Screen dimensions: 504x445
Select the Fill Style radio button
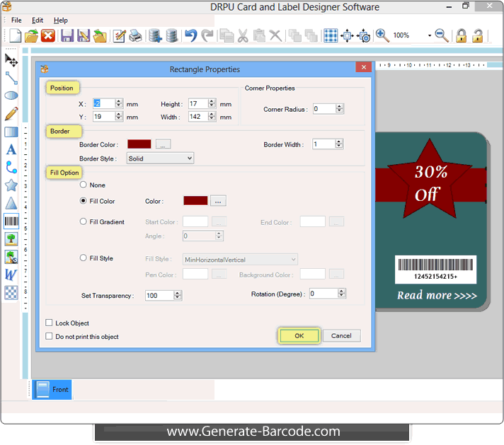tap(84, 258)
